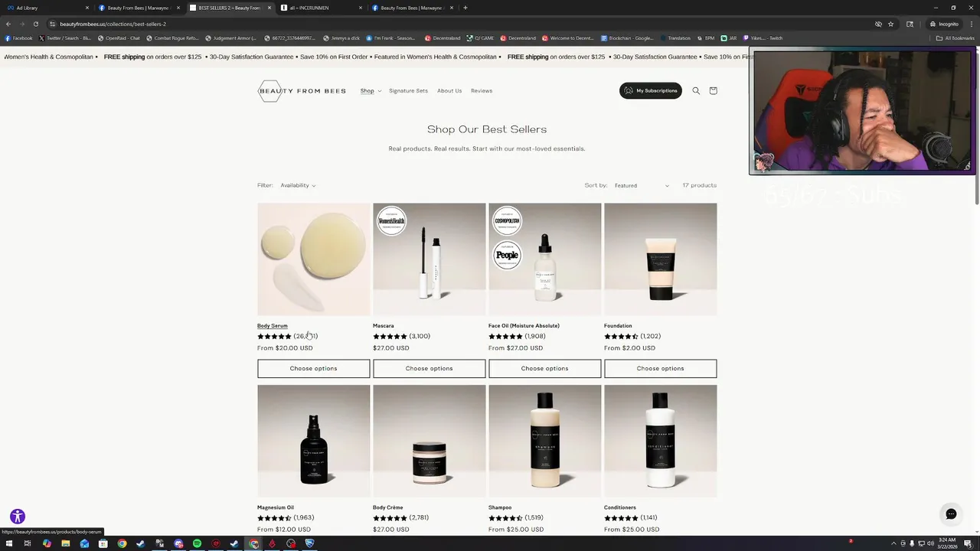Switch to the Ad Library tab
Image resolution: width=980 pixels, height=551 pixels.
(47, 8)
